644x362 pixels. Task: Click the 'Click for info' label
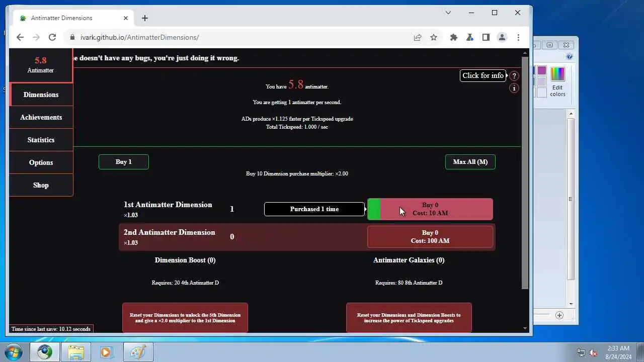tap(482, 75)
